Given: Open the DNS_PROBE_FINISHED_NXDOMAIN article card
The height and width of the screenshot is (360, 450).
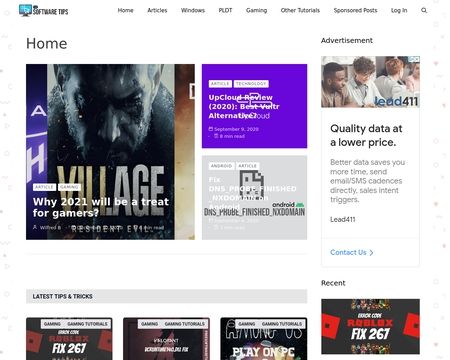Looking at the screenshot, I should coord(254,197).
